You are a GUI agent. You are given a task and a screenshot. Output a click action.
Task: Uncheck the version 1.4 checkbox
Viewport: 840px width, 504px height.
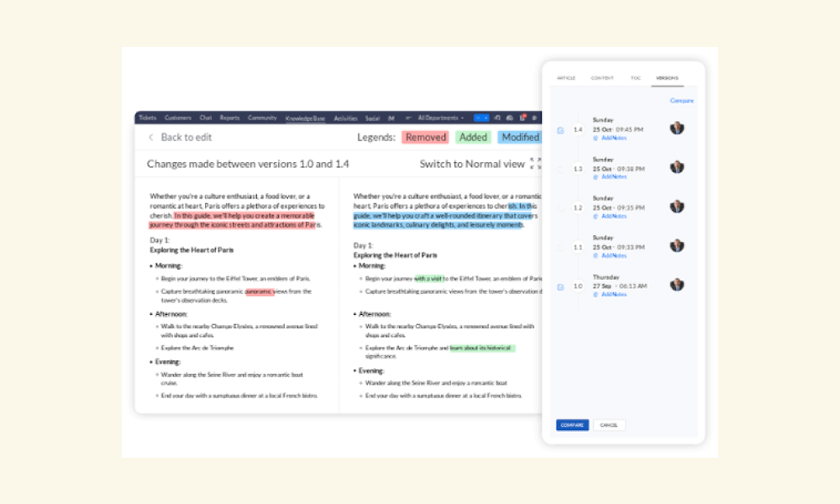point(560,130)
